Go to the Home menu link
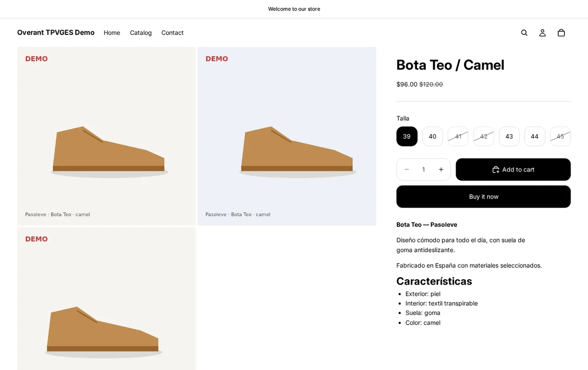This screenshot has height=370, width=588. pyautogui.click(x=112, y=33)
